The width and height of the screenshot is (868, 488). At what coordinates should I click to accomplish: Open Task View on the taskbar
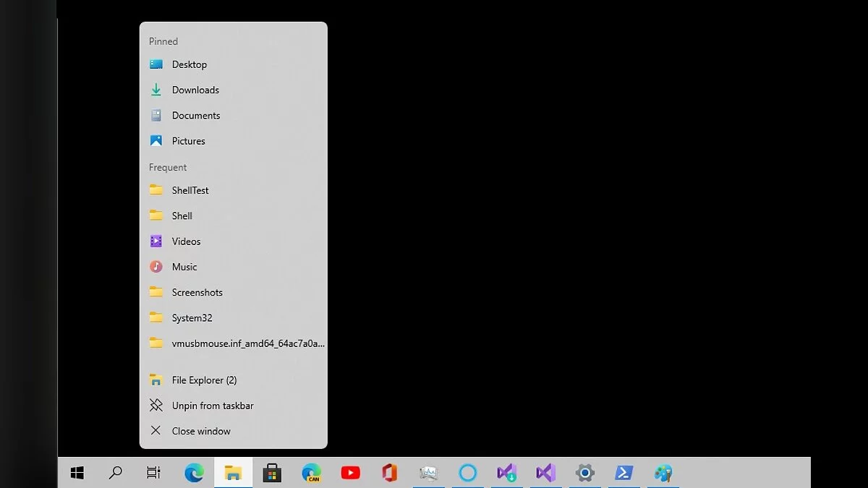pos(154,473)
